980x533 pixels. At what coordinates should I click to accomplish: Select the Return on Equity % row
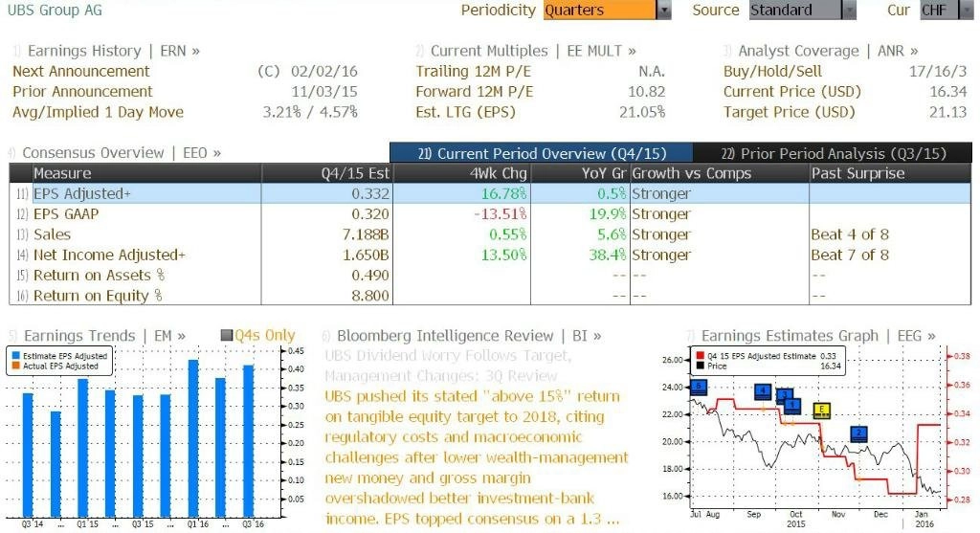(x=491, y=296)
